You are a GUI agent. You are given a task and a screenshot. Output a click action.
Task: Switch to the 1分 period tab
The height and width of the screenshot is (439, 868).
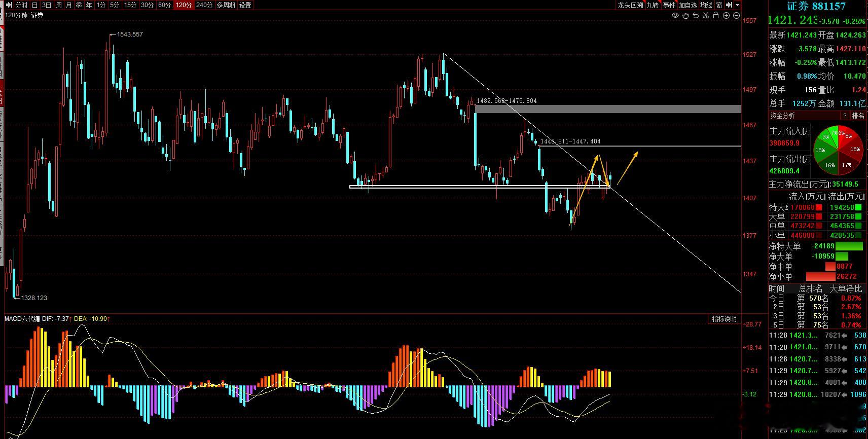pyautogui.click(x=101, y=5)
